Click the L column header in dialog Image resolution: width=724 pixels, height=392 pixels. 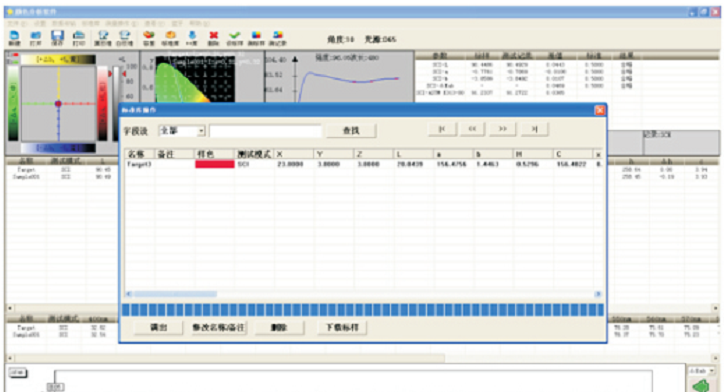(x=413, y=154)
